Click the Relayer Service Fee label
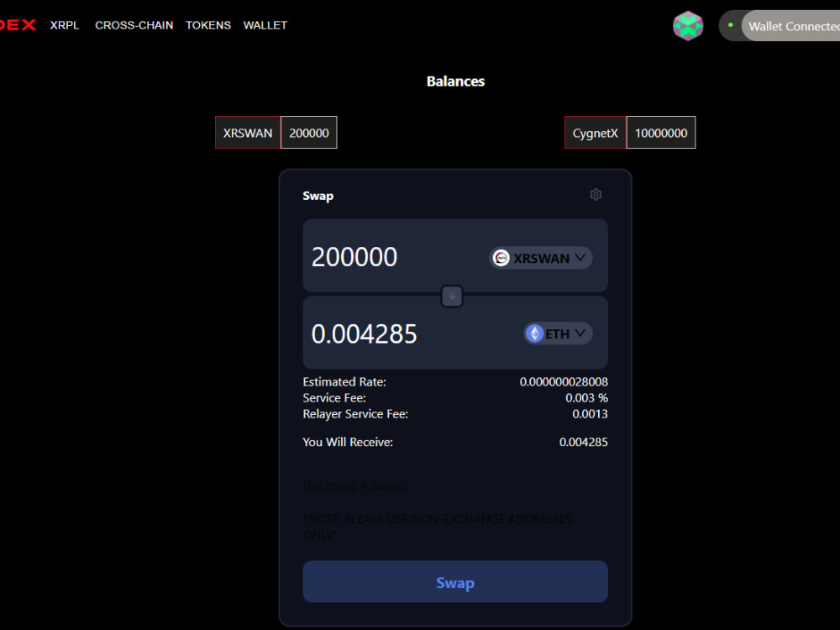 click(x=355, y=414)
